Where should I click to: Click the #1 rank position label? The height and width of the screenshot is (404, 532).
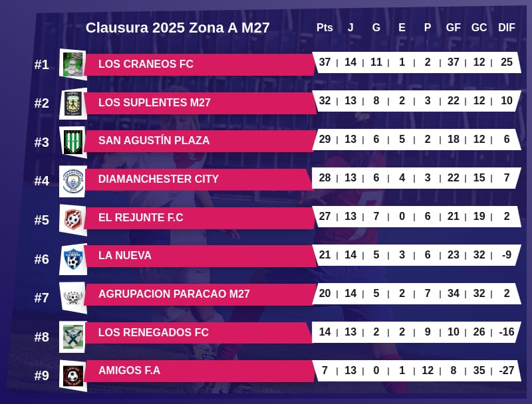42,64
